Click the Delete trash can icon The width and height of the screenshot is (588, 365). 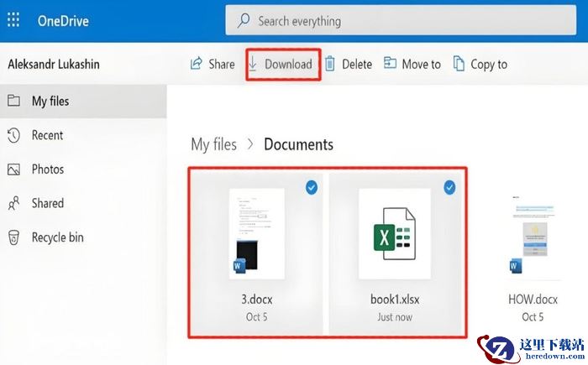tap(329, 64)
